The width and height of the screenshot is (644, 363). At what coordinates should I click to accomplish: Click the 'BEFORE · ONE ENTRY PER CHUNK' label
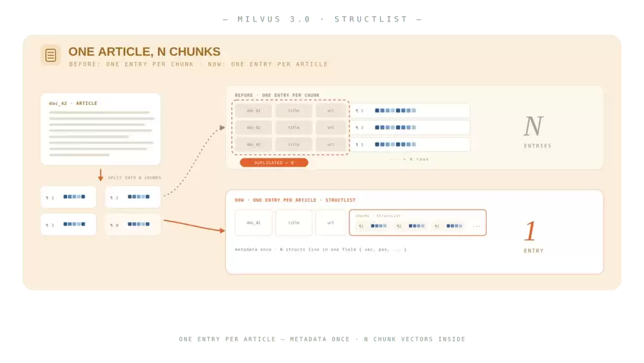[x=277, y=95]
